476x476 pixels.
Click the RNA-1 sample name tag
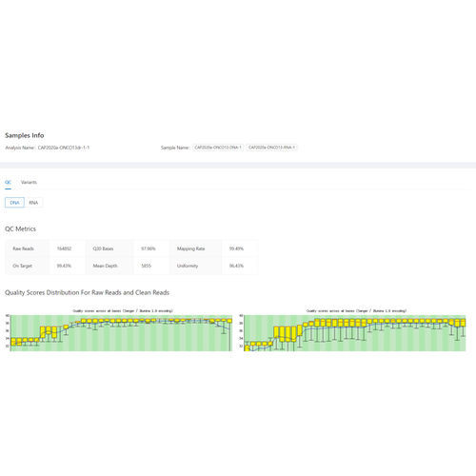271,148
